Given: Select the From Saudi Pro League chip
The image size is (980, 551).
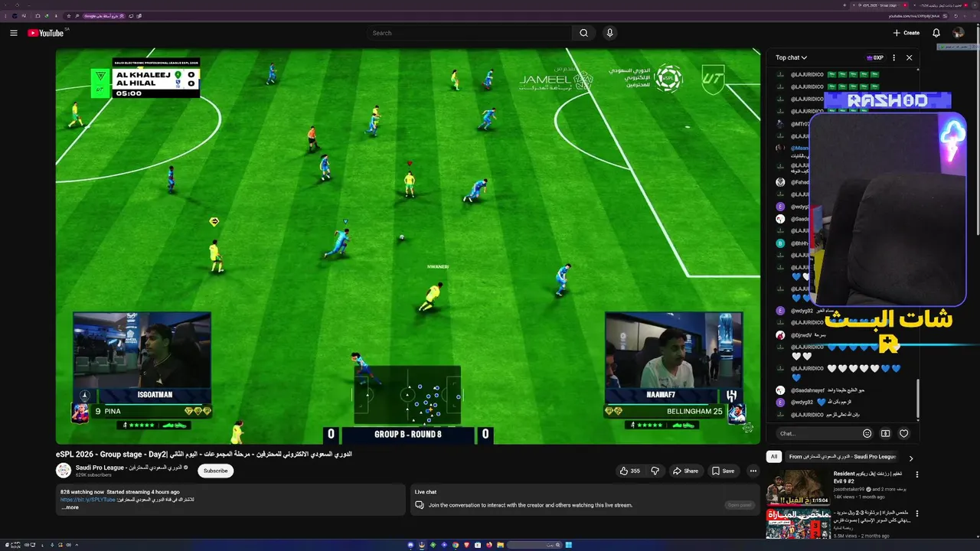Looking at the screenshot, I should tap(842, 457).
